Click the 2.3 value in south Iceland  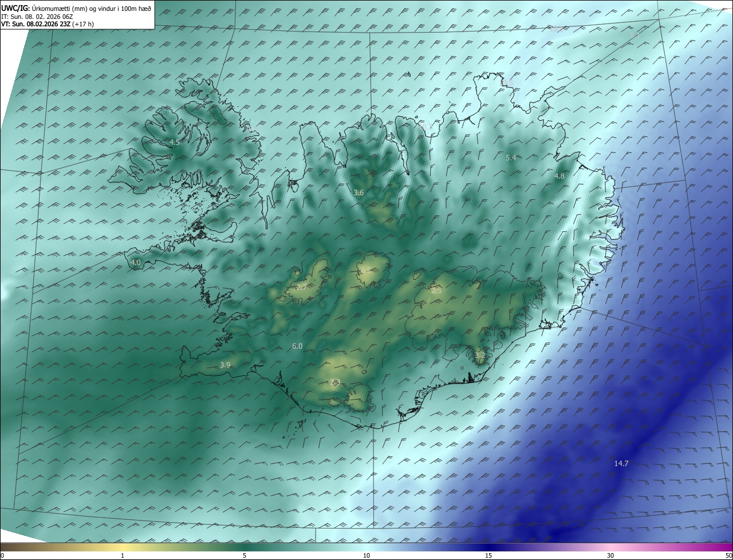coord(336,382)
